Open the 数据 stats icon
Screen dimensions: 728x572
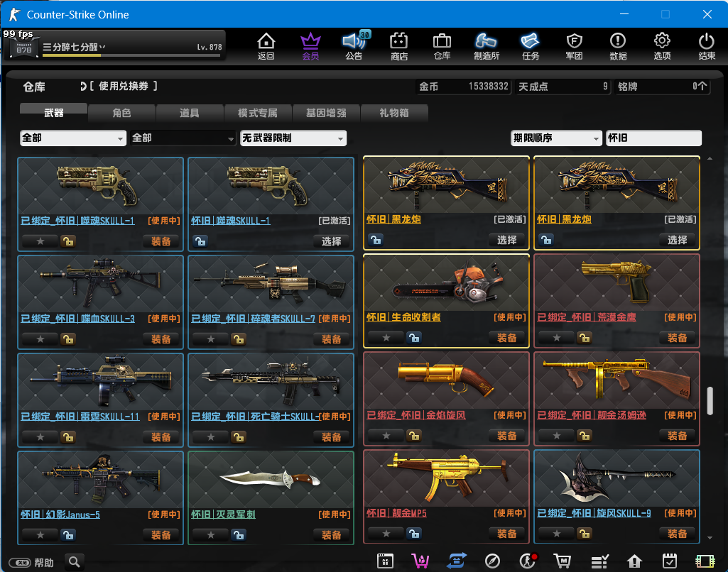(x=618, y=46)
